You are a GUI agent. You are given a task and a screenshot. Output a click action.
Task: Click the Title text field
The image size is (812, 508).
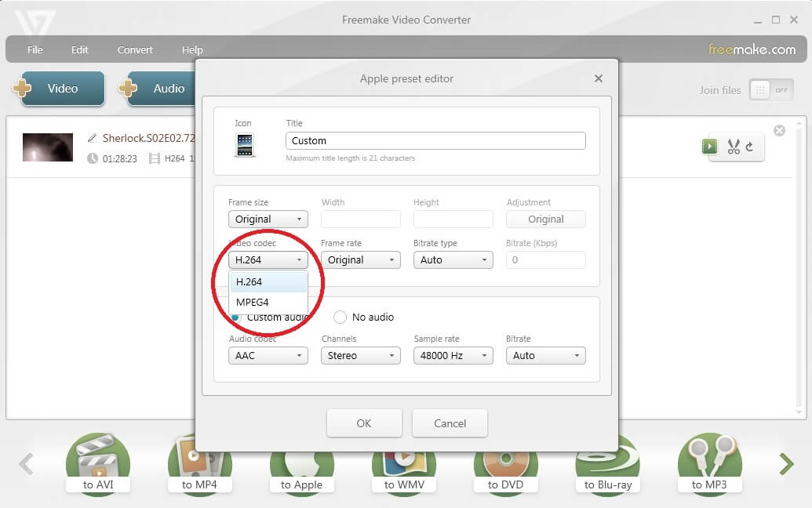coord(435,140)
